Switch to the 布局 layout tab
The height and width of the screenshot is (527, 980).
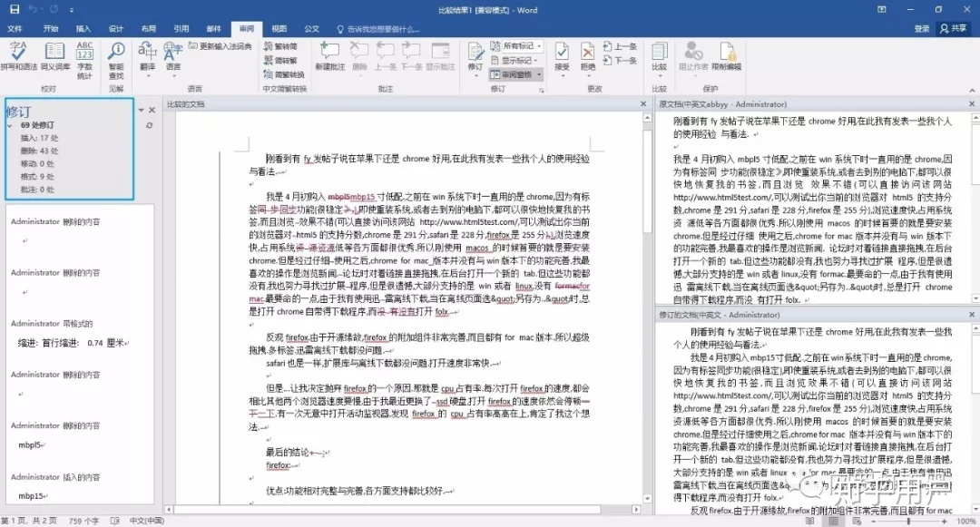pos(148,29)
